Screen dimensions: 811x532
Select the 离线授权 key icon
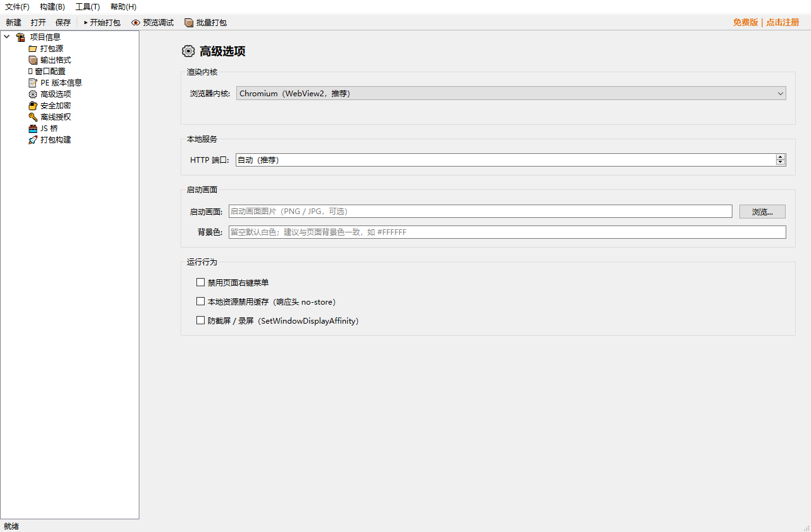tap(33, 117)
